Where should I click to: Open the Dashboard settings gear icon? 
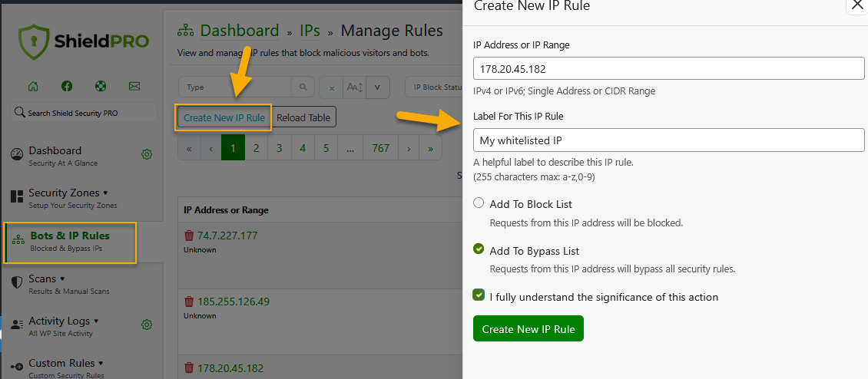point(147,154)
